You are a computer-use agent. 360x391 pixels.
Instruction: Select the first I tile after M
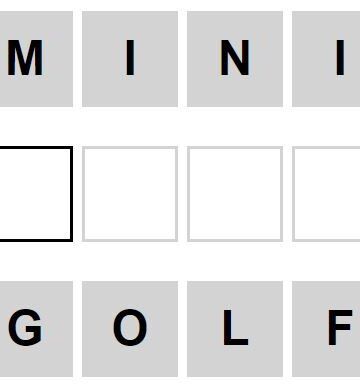[130, 59]
